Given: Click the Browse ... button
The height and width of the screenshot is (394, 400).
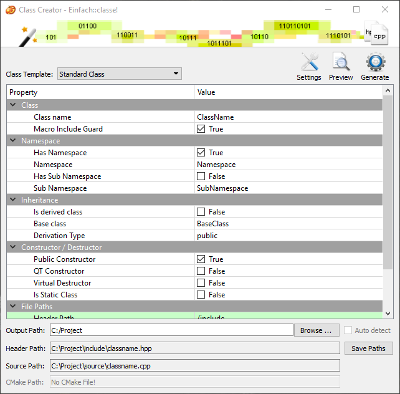Looking at the screenshot, I should coord(316,330).
